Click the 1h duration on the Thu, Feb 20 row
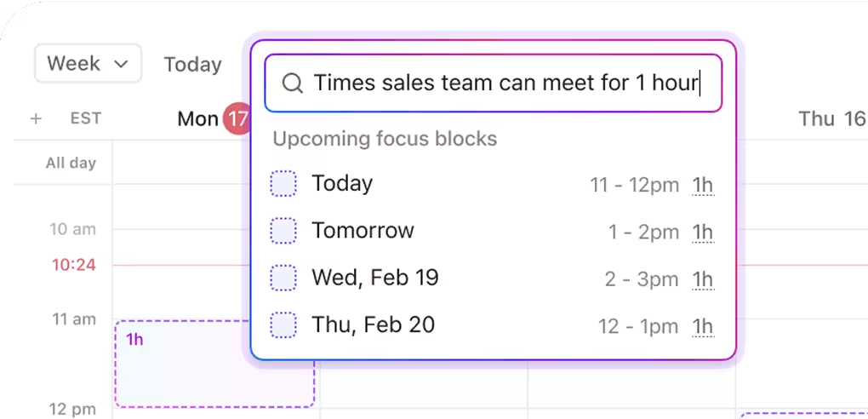Image resolution: width=868 pixels, height=419 pixels. coord(702,325)
